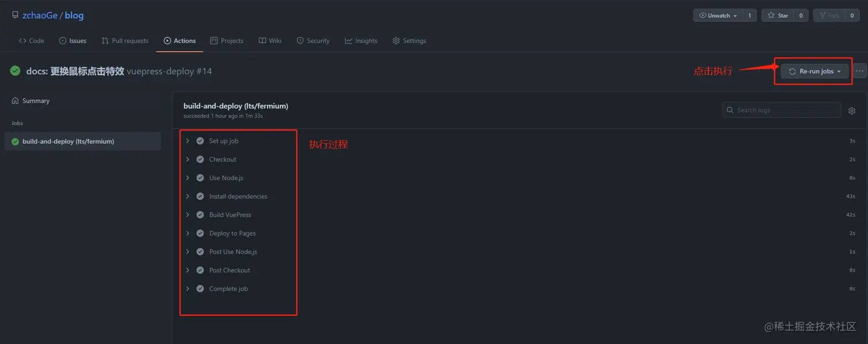
Task: Click the build-and-deploy (lts/fermium) log heading
Action: (x=236, y=106)
